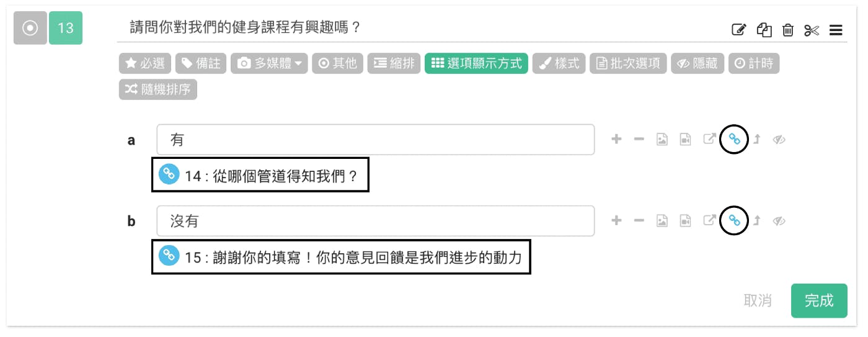Select the 樣式 style toolbar item
This screenshot has width=868, height=337.
[559, 63]
